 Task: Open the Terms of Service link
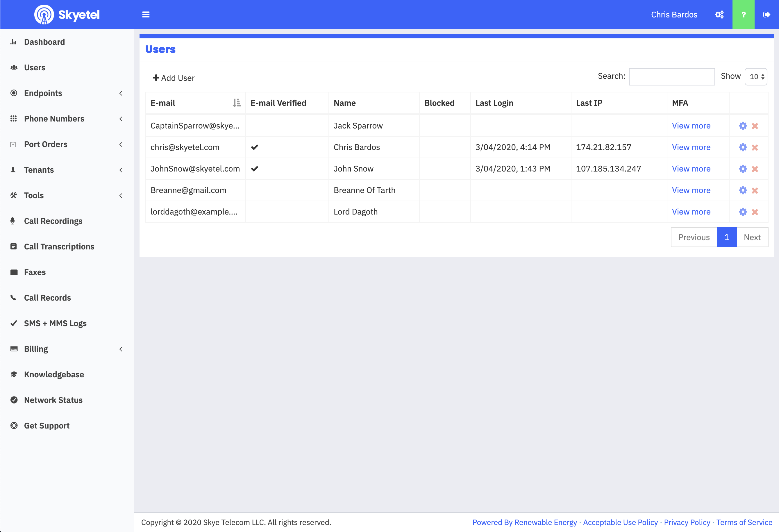(744, 522)
